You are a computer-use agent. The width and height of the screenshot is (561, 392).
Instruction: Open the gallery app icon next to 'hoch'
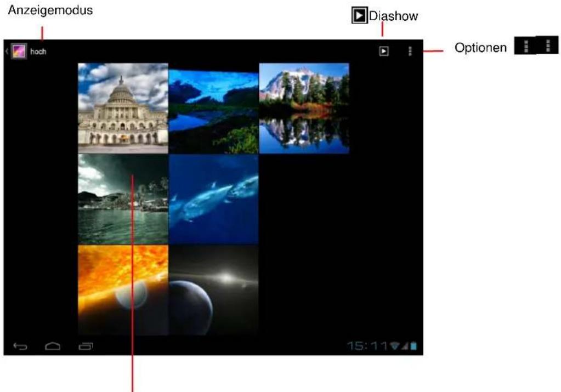19,51
